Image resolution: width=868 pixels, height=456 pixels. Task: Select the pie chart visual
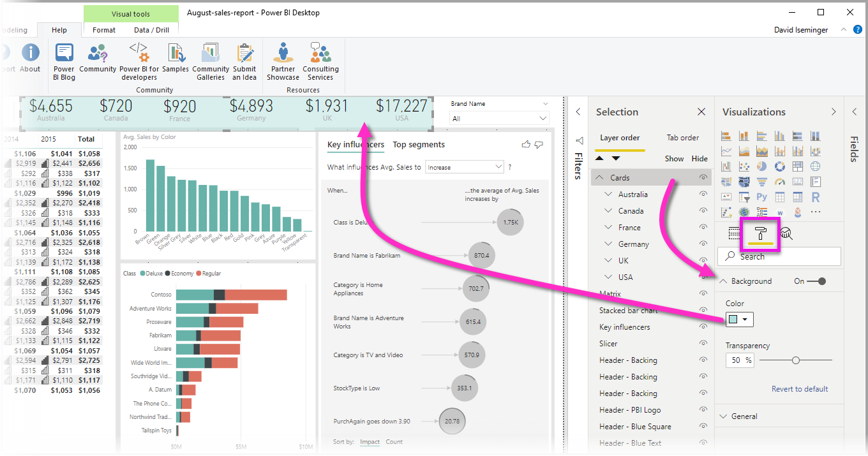[x=761, y=166]
